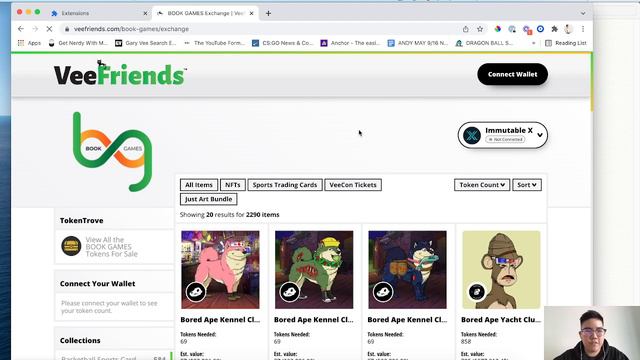Click the 'Connect Your Wallet' sidebar heading
Image resolution: width=640 pixels, height=360 pixels.
tap(98, 284)
